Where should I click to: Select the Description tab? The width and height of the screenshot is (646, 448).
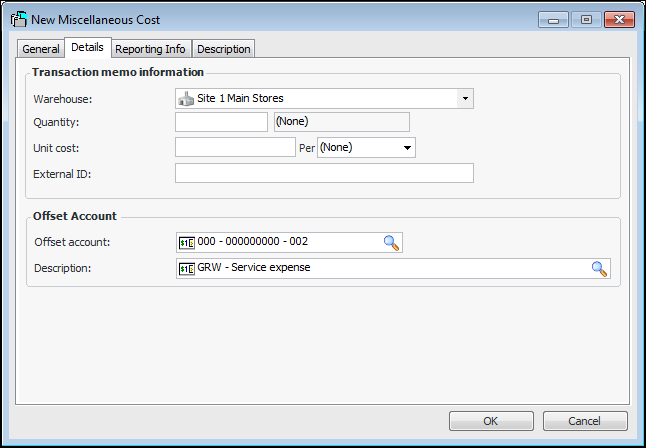pyautogui.click(x=224, y=49)
